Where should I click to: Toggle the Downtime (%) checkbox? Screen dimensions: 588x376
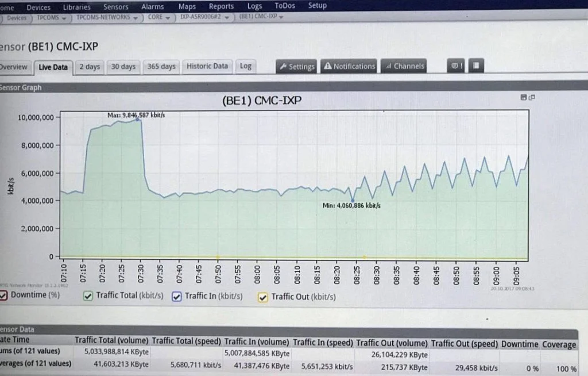point(3,296)
